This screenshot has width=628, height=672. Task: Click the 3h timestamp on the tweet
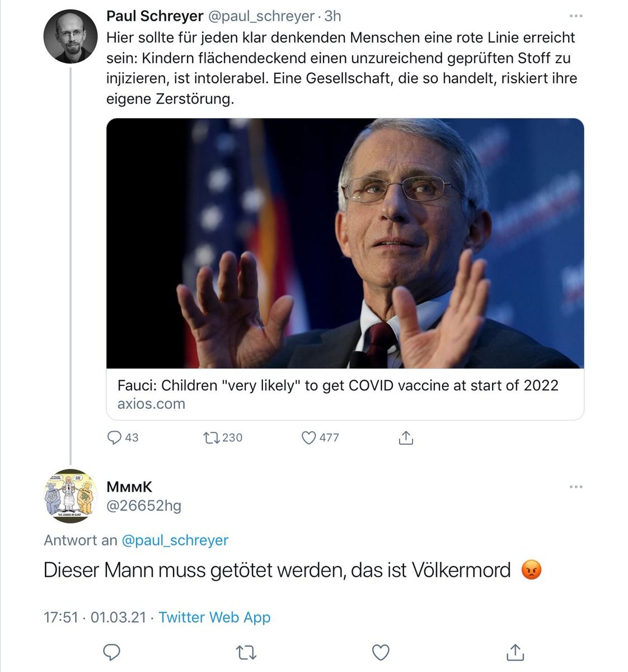point(332,16)
